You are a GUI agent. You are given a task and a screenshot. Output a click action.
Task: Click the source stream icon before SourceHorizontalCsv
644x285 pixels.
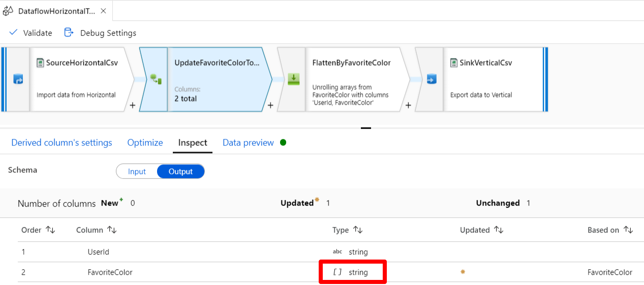[18, 79]
